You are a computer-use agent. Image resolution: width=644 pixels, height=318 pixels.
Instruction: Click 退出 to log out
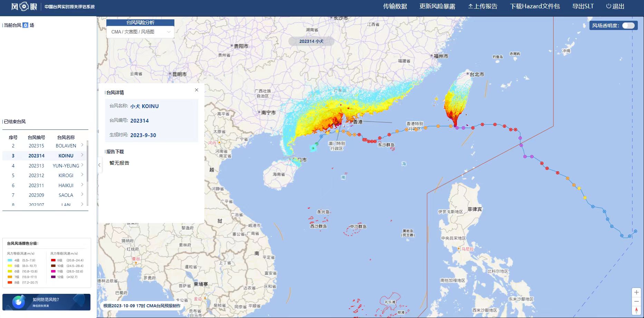pyautogui.click(x=615, y=6)
